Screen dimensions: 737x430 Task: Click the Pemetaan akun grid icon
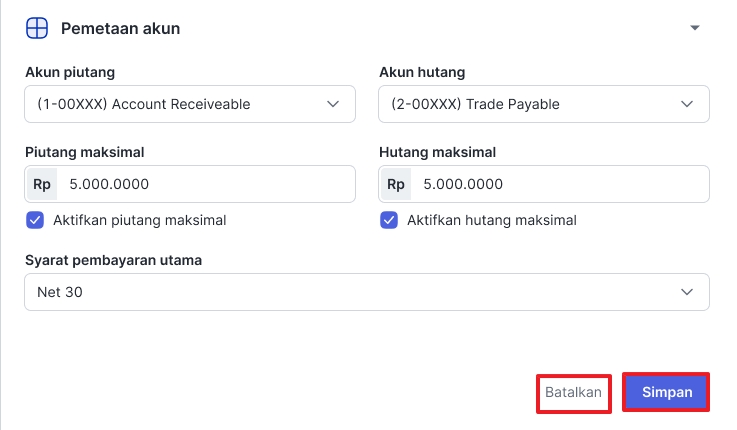[x=37, y=28]
